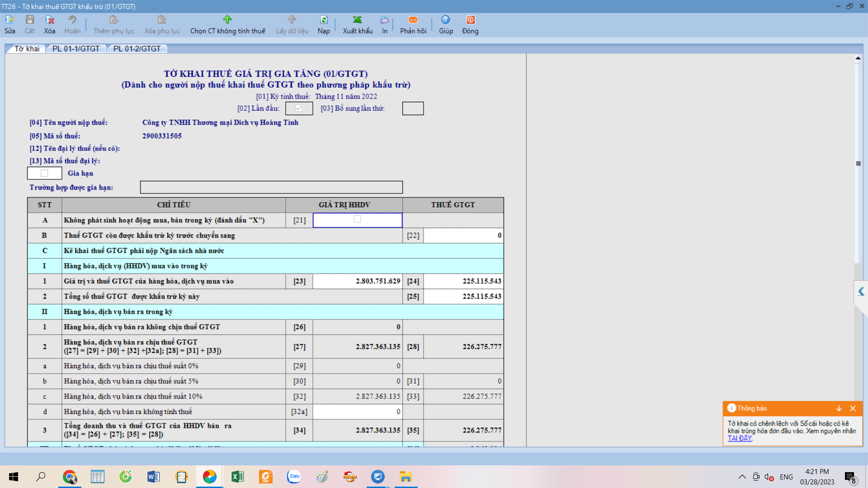
Task: Open File Explorer from the taskbar
Action: 406,477
